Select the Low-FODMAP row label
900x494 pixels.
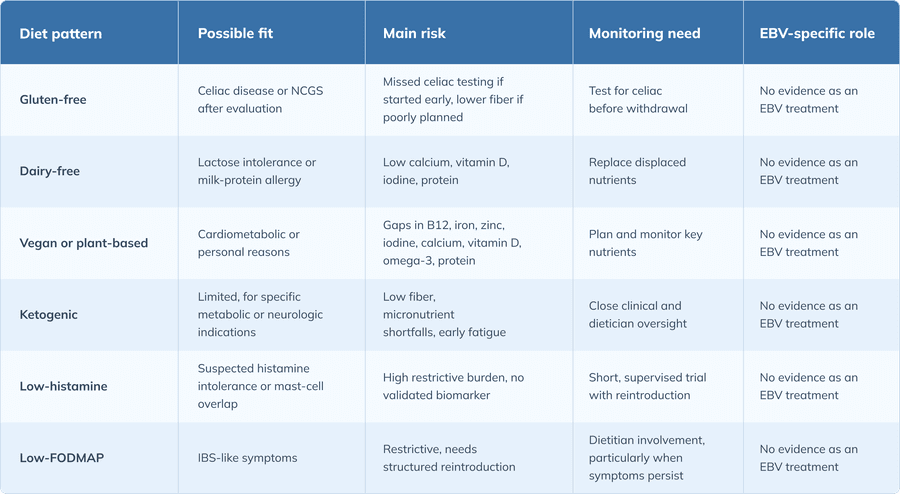pyautogui.click(x=61, y=458)
